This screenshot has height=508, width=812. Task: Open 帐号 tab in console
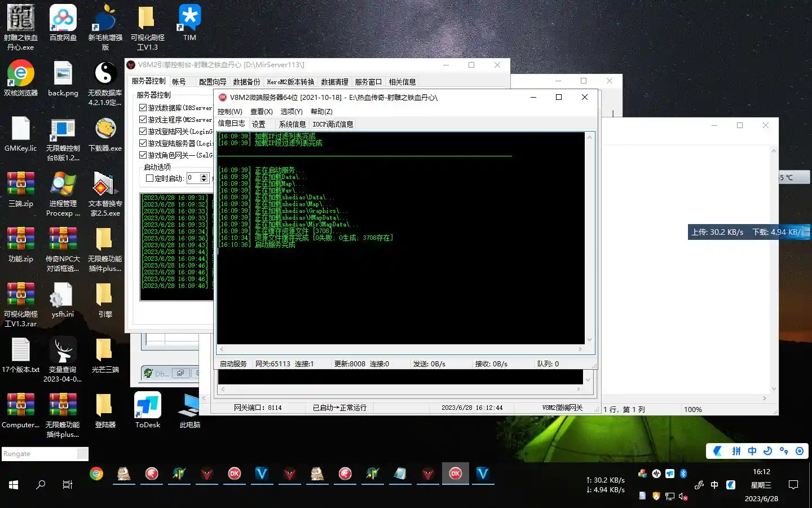pos(179,82)
